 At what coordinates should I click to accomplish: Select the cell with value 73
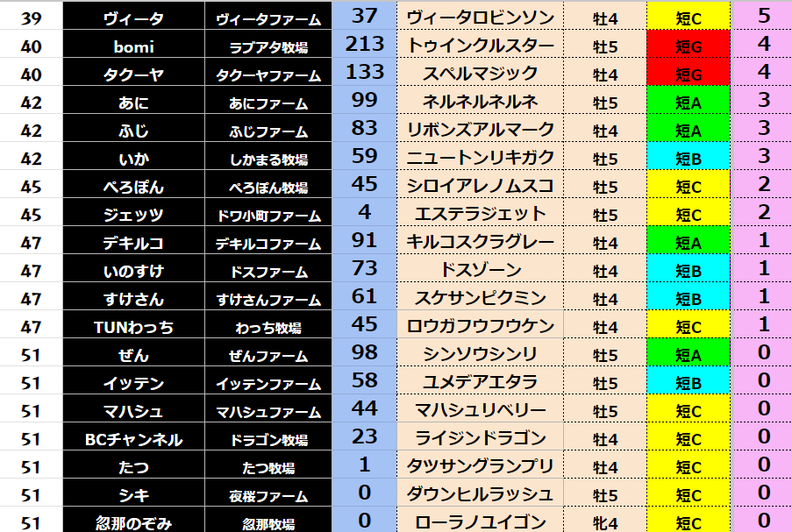364,270
